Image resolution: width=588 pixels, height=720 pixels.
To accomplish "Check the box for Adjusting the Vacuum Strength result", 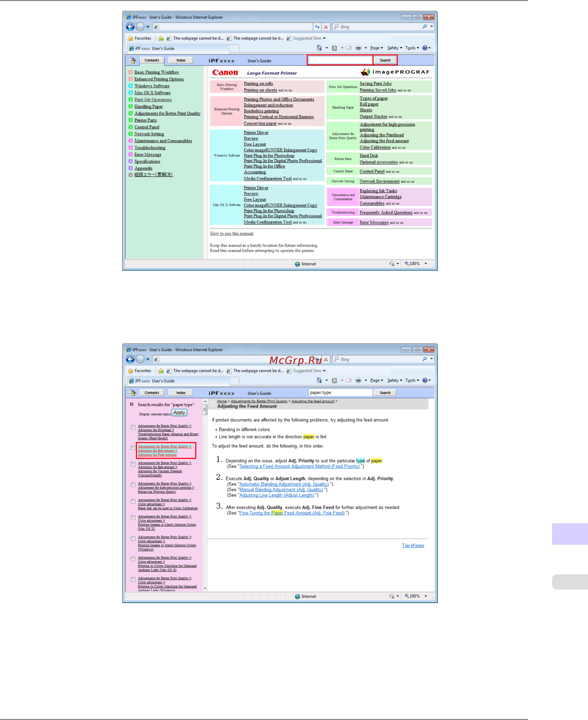I will pos(133,465).
